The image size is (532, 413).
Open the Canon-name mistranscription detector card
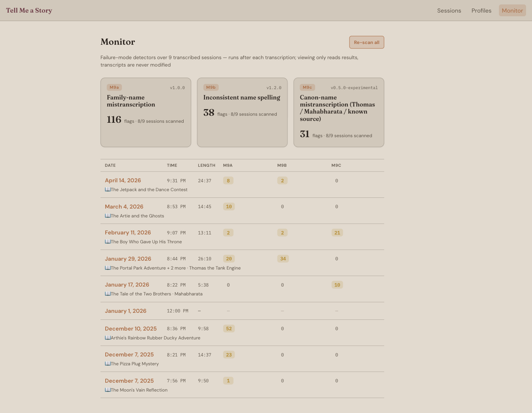339,112
